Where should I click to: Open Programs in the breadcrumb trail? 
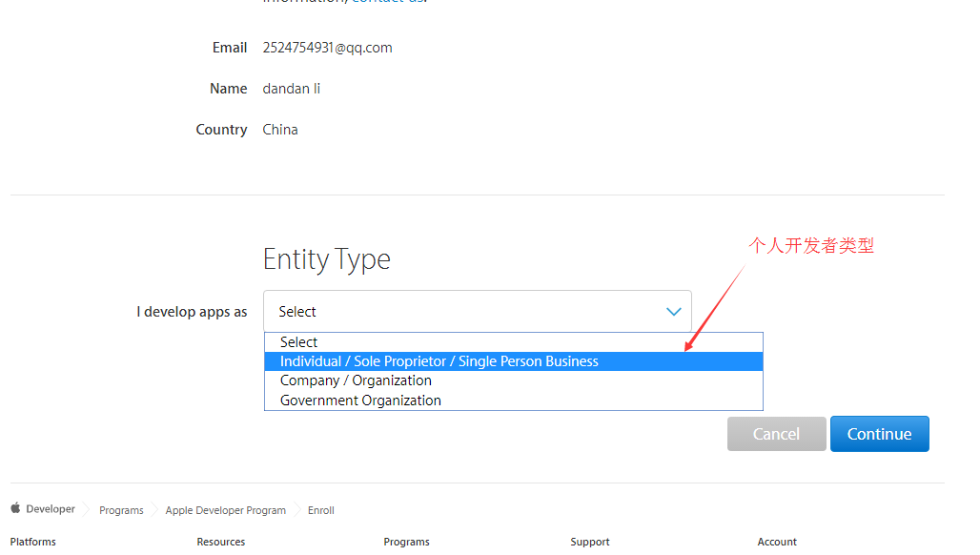[121, 510]
